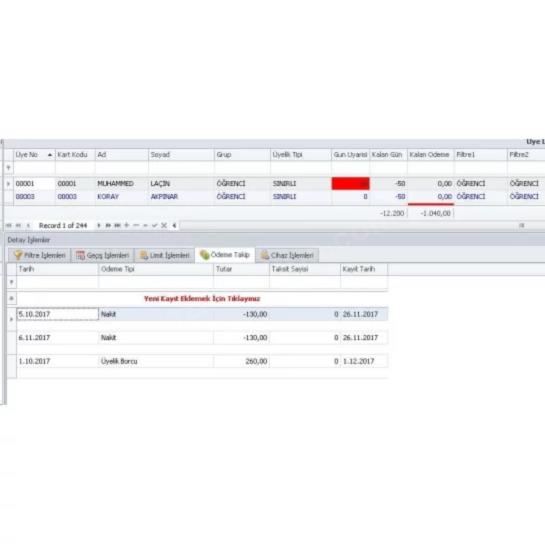Switch to Geçiş İşlemleri tab
This screenshot has width=545, height=545.
click(103, 255)
